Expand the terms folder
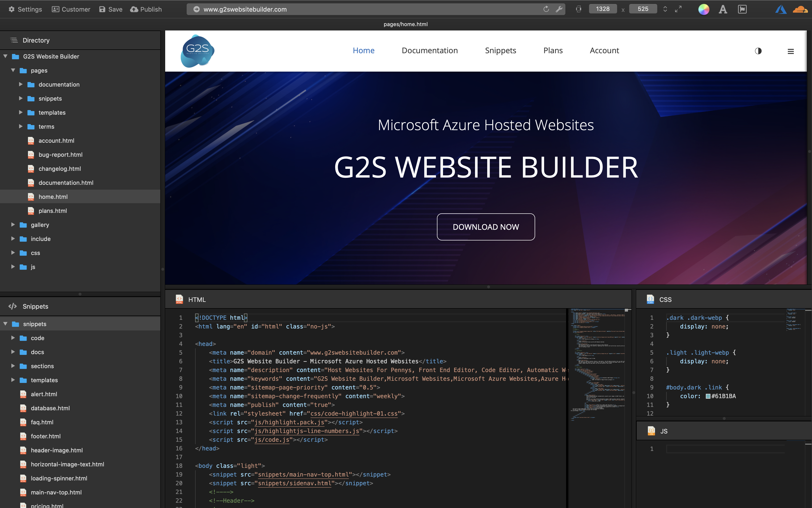 point(21,126)
